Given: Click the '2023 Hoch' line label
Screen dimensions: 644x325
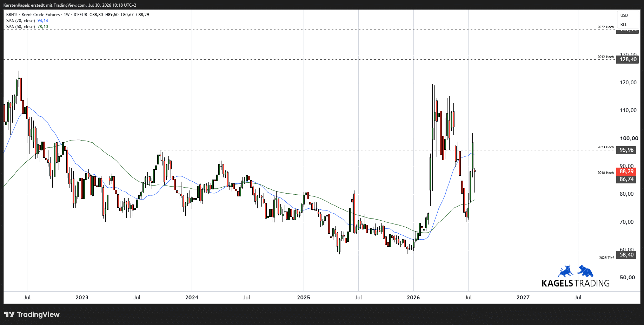Looking at the screenshot, I should [x=606, y=147].
